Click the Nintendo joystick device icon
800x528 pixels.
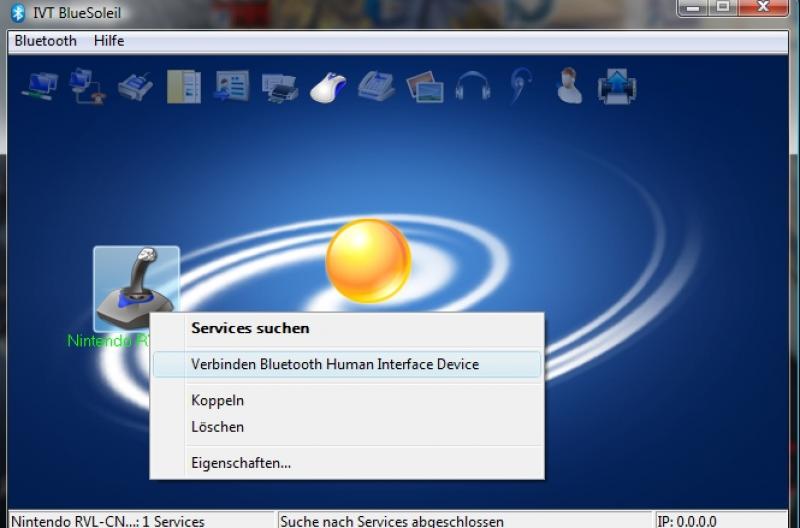click(x=136, y=288)
